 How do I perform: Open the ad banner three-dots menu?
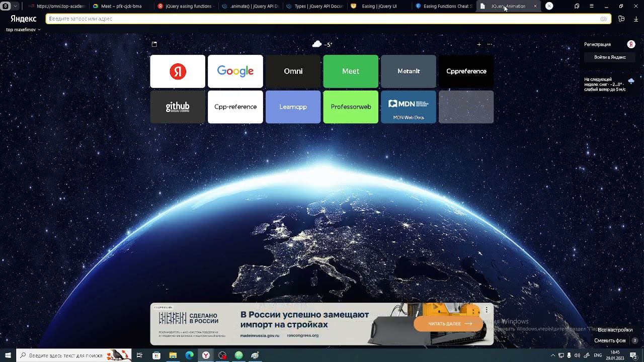coord(487,310)
